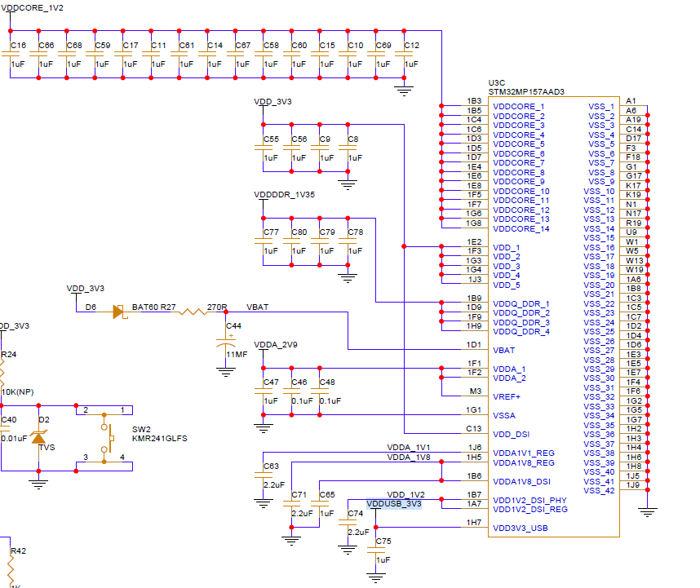Click the VDDA1V1_REG pin name
This screenshot has height=588, width=700.
[x=523, y=453]
